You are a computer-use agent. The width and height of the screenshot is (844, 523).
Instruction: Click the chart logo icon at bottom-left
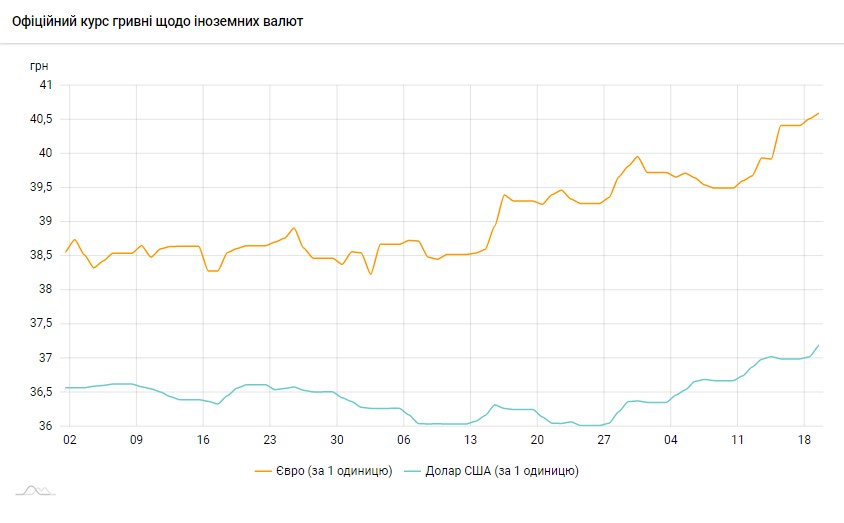pyautogui.click(x=36, y=490)
